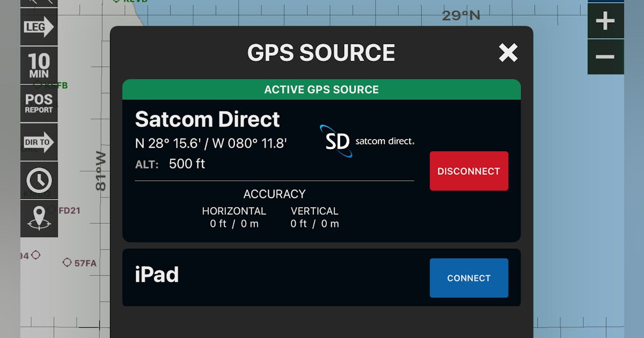
Task: Connect the iPad as GPS source
Action: pos(469,278)
